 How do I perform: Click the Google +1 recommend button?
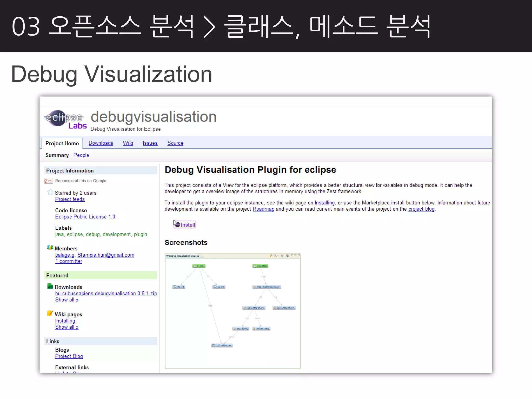pos(49,181)
